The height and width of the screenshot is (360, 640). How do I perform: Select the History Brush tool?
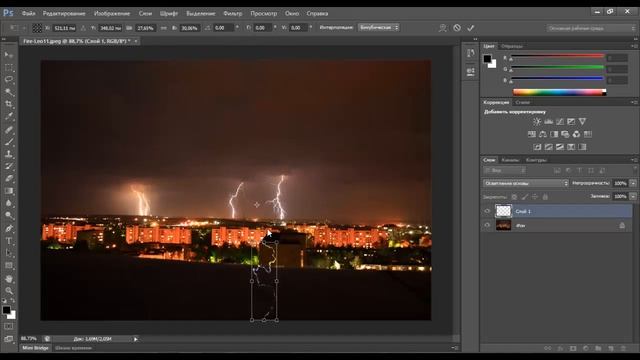click(9, 166)
